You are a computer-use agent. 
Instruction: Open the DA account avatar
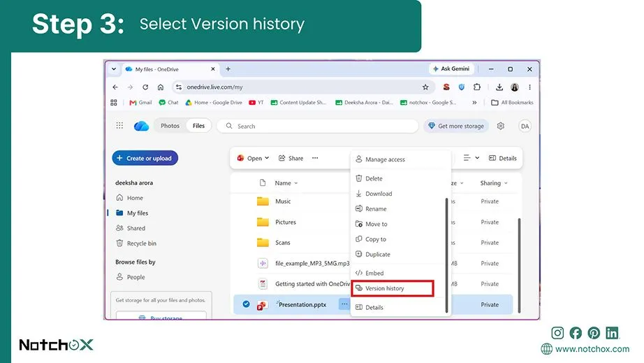[525, 126]
